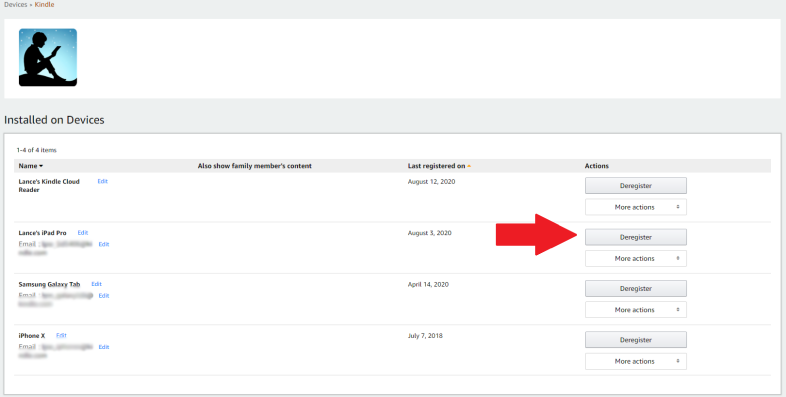Open More actions for Kindle Cloud Reader
This screenshot has height=397, width=786.
pyautogui.click(x=636, y=207)
